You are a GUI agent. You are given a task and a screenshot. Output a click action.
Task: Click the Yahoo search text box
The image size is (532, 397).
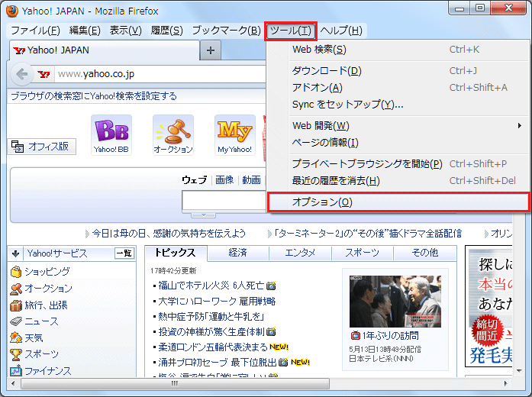[x=224, y=201]
